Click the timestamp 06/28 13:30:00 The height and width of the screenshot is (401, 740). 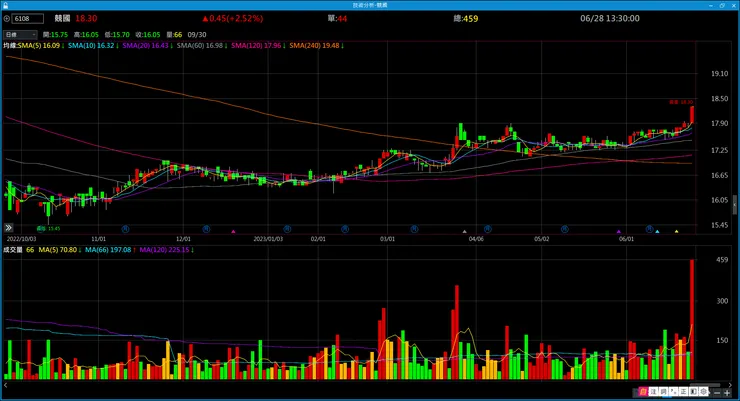coord(610,18)
